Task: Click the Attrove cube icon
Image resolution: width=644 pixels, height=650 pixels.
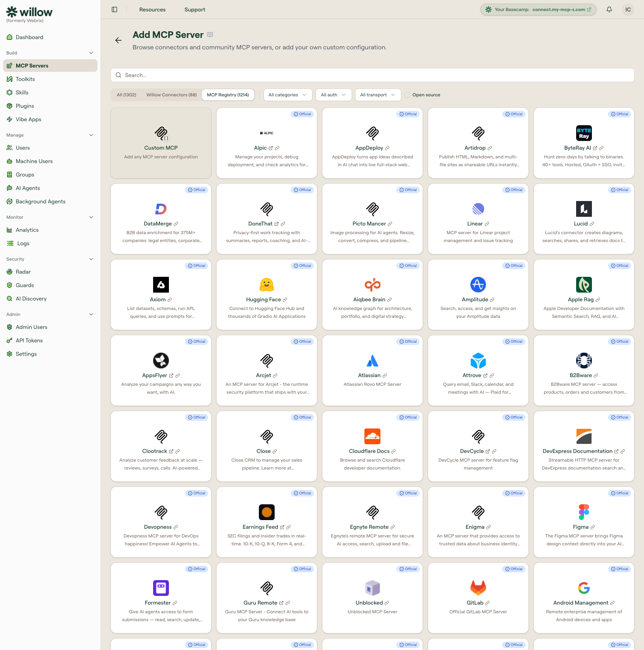Action: click(478, 361)
